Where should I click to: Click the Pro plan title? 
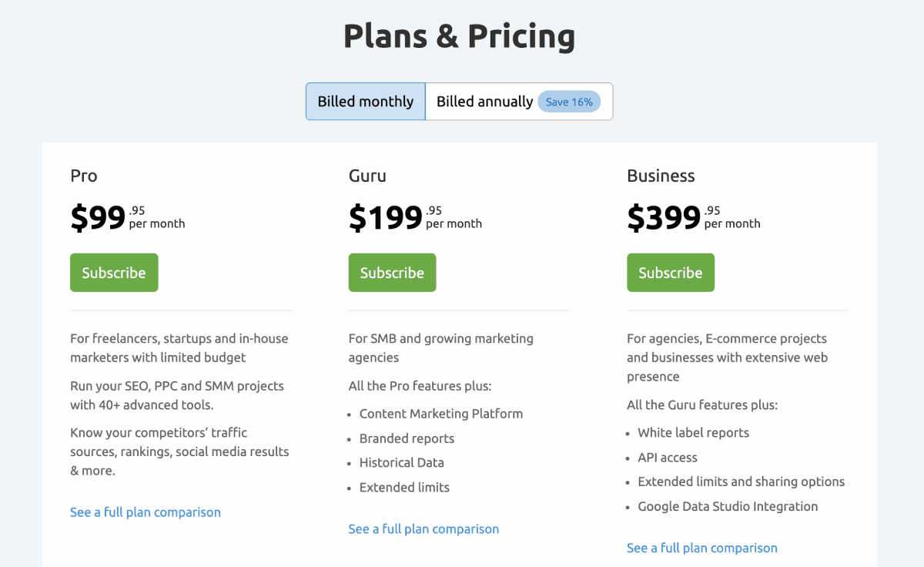(84, 176)
